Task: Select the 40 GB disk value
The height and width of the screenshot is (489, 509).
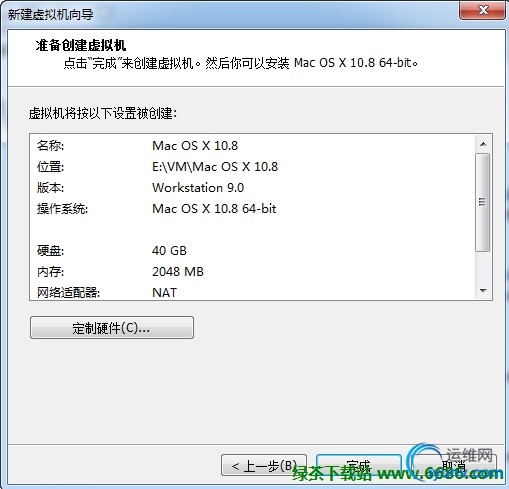Action: pyautogui.click(x=169, y=251)
